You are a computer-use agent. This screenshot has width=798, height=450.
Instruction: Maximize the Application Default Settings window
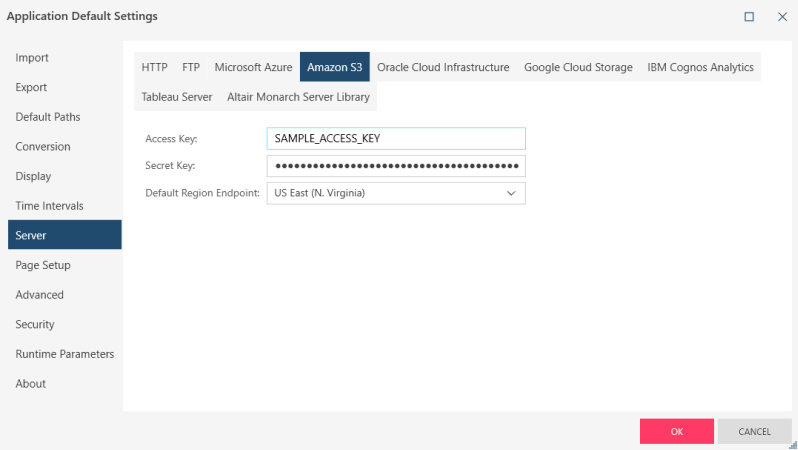[x=749, y=17]
